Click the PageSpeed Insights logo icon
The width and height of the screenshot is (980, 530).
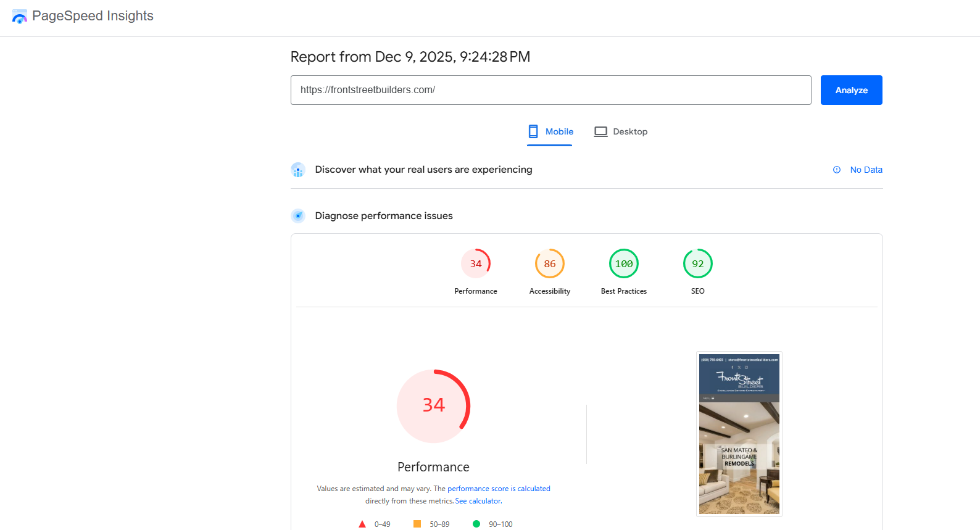20,17
